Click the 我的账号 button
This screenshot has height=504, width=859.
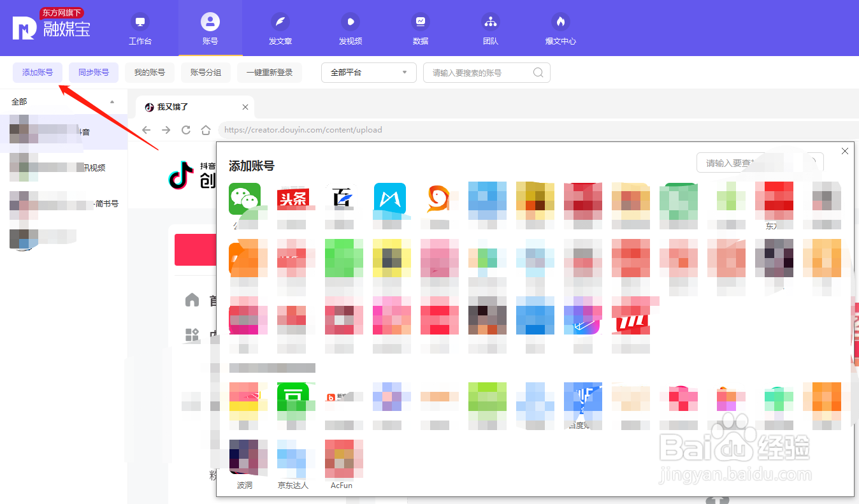pyautogui.click(x=150, y=73)
